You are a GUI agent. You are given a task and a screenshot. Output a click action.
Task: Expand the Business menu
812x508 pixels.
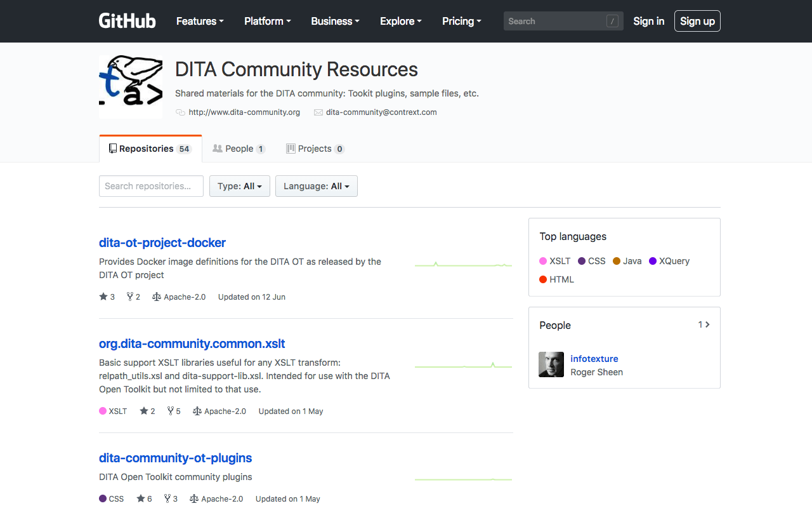point(335,21)
